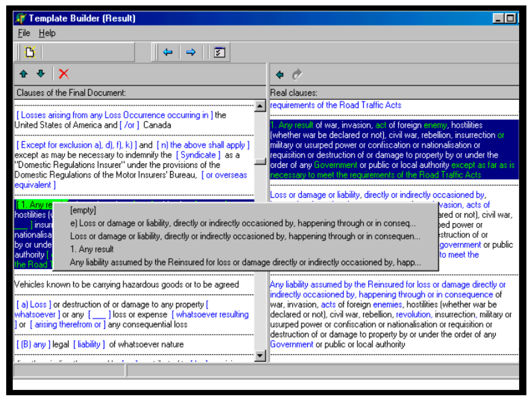Screen dimensions: 532x402
Task: Pick 'Any liability assumed by the Reinsured' entry
Action: pos(245,262)
